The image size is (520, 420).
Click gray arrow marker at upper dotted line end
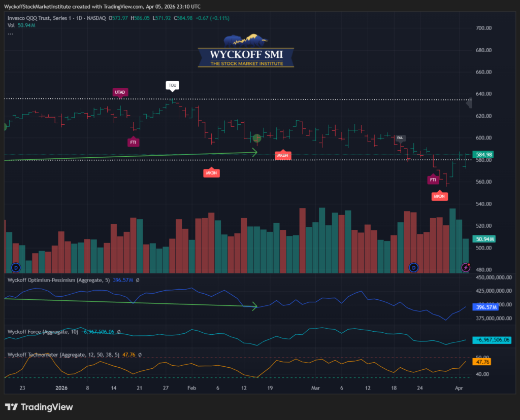[x=469, y=103]
